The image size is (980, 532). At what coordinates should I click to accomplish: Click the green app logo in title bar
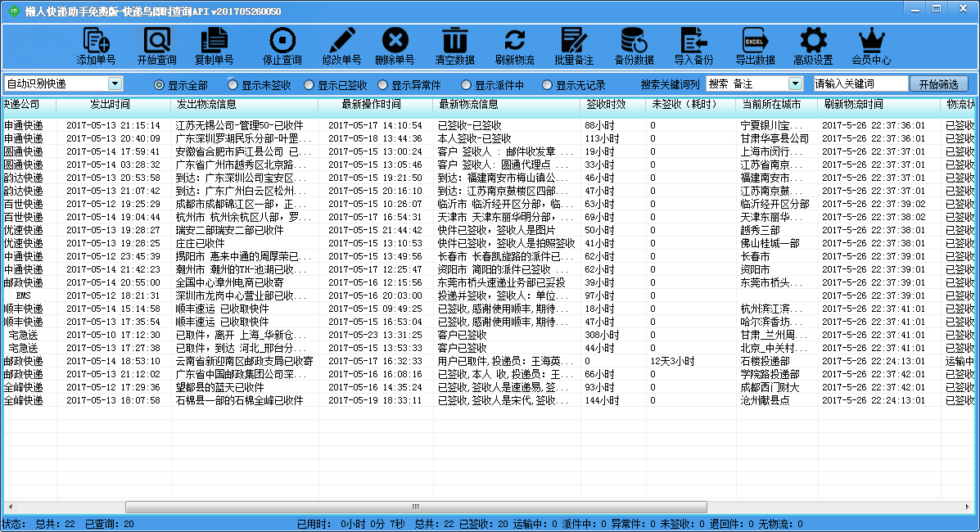tap(13, 11)
